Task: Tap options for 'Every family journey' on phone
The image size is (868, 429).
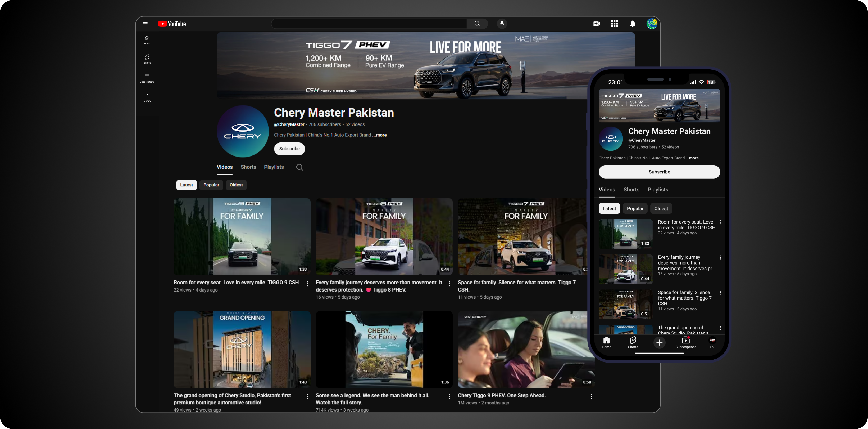Action: (x=720, y=257)
